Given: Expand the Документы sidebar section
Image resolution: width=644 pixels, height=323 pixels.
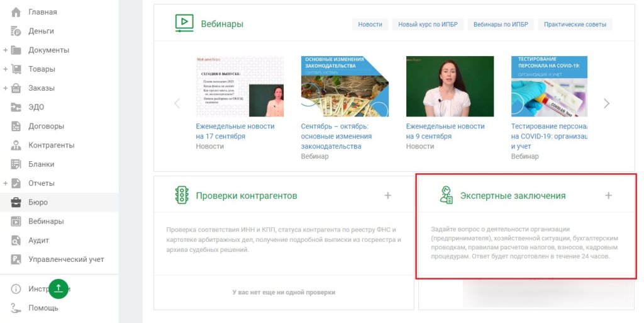Looking at the screenshot, I should [x=6, y=50].
